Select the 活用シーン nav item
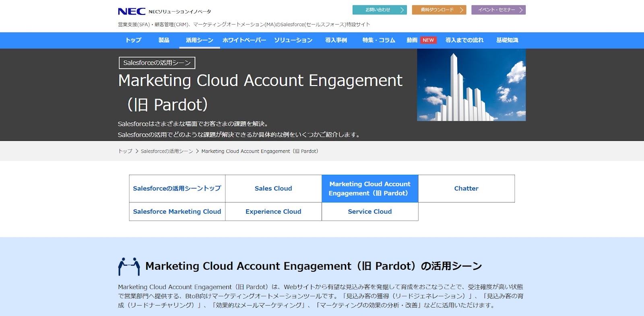 coord(200,40)
